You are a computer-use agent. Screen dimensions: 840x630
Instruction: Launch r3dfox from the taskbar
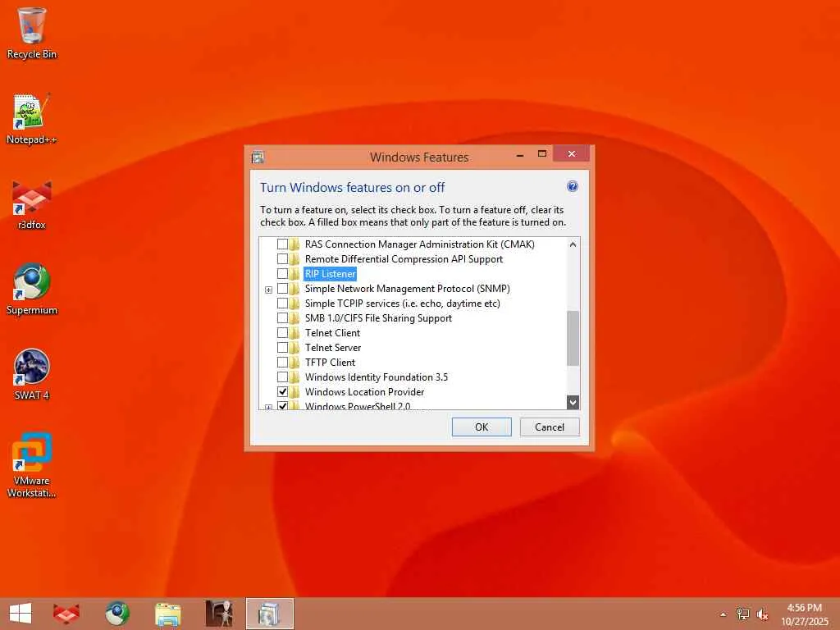(x=66, y=614)
